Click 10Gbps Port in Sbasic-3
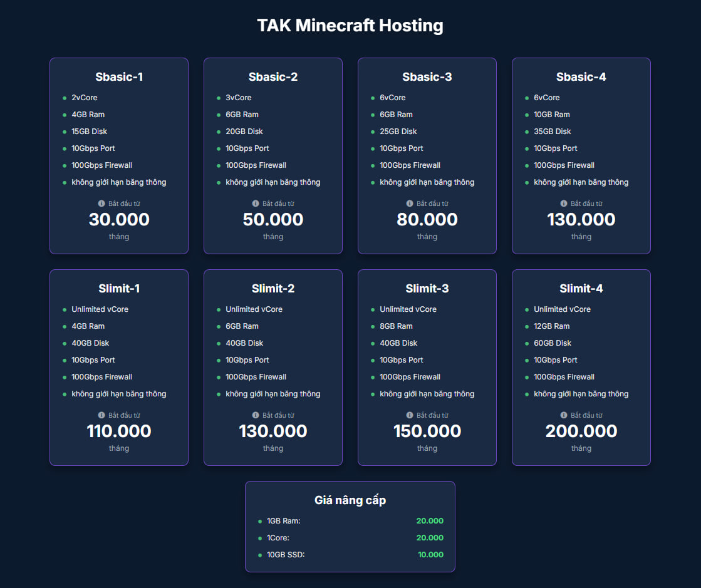The height and width of the screenshot is (588, 701). [x=402, y=148]
